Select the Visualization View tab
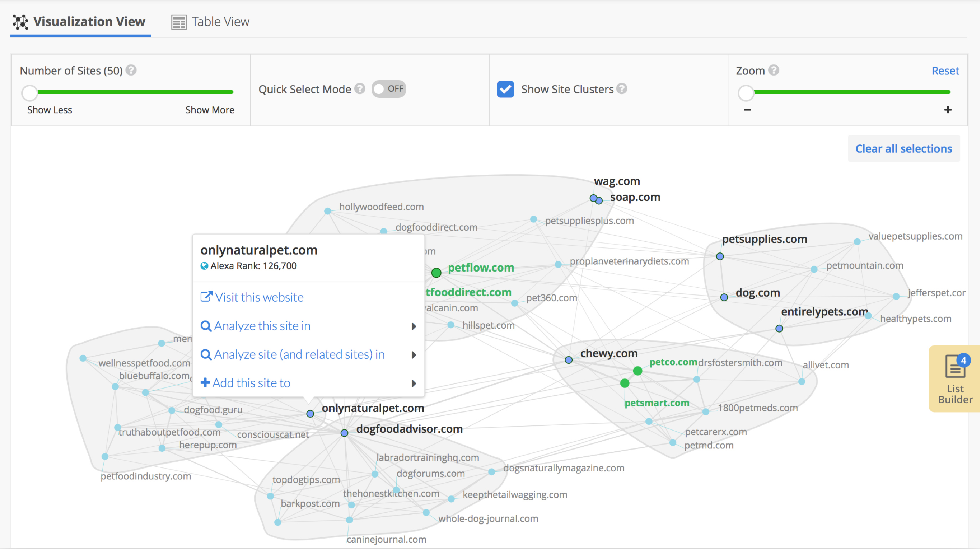 pos(79,22)
